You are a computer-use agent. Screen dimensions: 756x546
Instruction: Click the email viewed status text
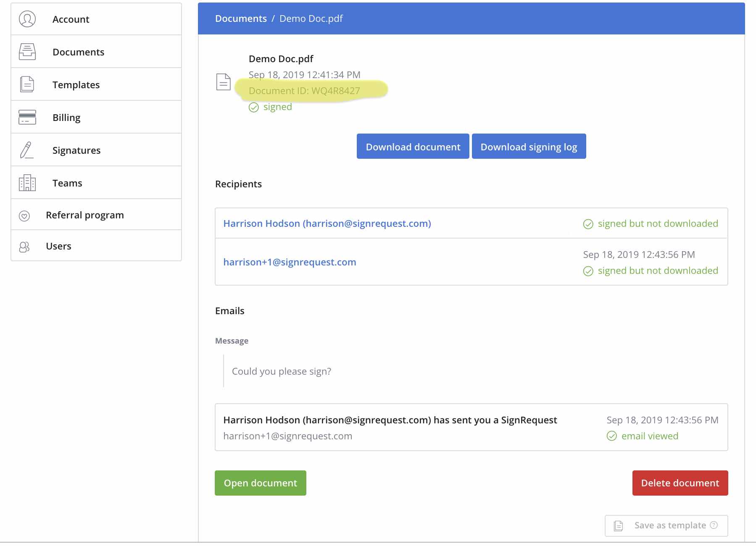click(x=650, y=436)
